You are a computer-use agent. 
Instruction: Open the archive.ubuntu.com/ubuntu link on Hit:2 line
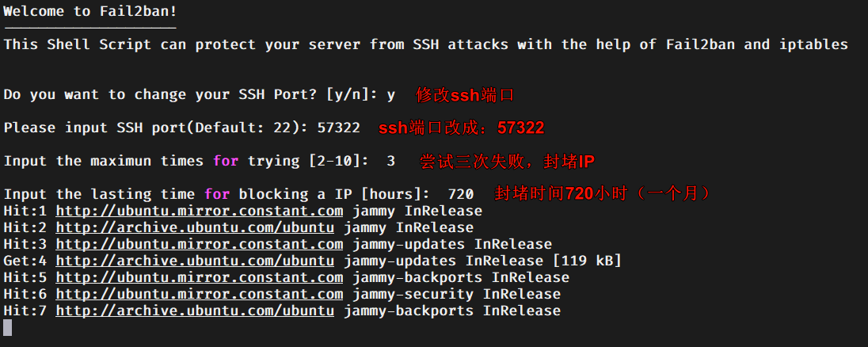(x=195, y=227)
